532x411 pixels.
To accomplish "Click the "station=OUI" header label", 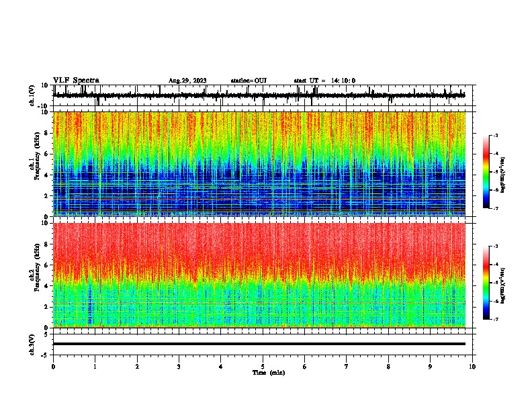I will (x=249, y=81).
